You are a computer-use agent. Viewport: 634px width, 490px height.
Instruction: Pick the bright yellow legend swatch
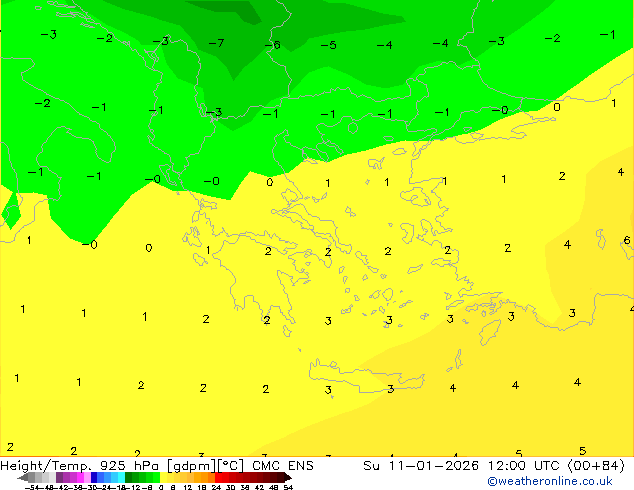(x=163, y=477)
